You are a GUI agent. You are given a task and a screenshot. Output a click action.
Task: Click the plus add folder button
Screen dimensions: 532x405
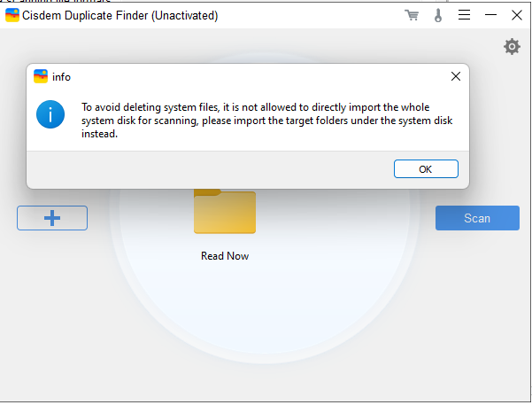[x=52, y=218]
